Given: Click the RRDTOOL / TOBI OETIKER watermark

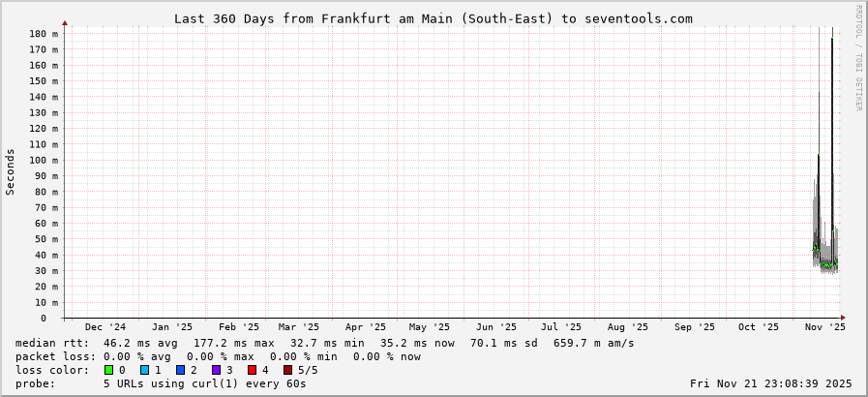Looking at the screenshot, I should [x=858, y=58].
